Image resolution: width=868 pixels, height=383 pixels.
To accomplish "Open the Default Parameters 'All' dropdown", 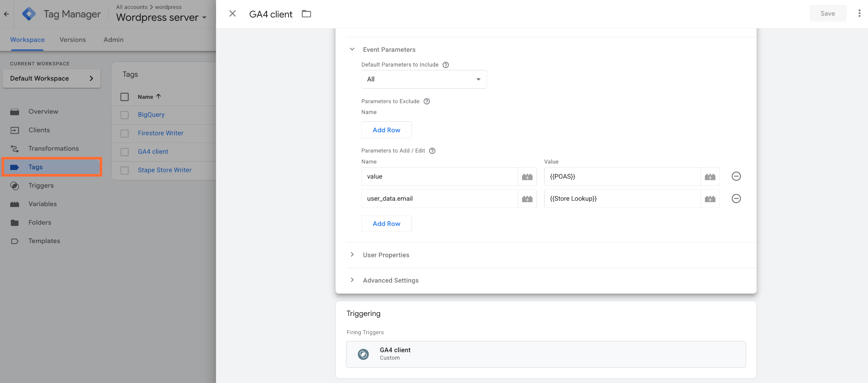I will coord(424,79).
